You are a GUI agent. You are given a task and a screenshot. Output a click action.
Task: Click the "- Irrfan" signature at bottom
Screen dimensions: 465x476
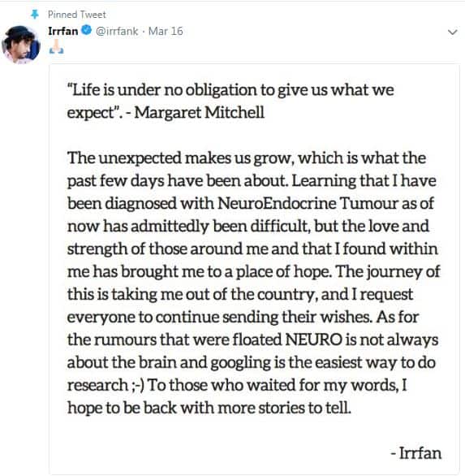[416, 453]
